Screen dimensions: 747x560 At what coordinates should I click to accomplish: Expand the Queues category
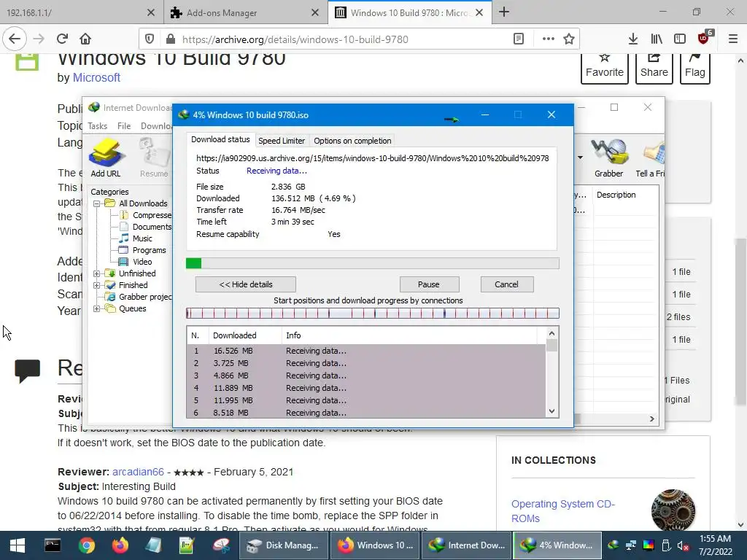[97, 309]
